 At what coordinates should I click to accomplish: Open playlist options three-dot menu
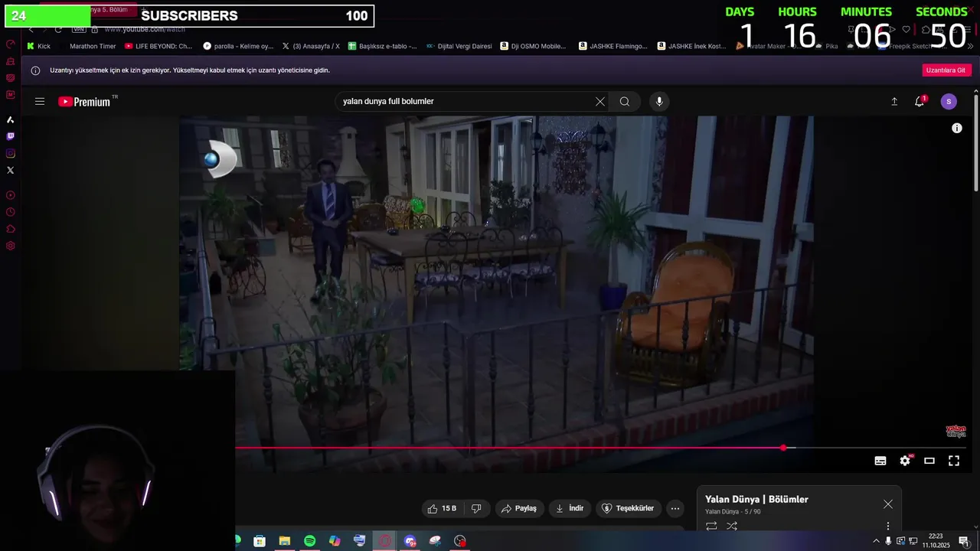click(888, 526)
